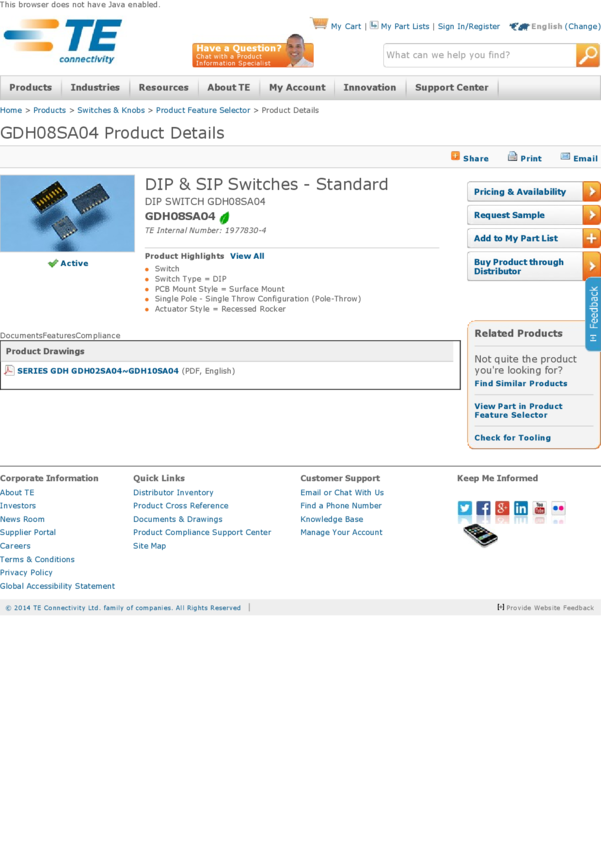Viewport: 601px width, 850px height.
Task: Open the Supplier Portal link
Action: [28, 532]
